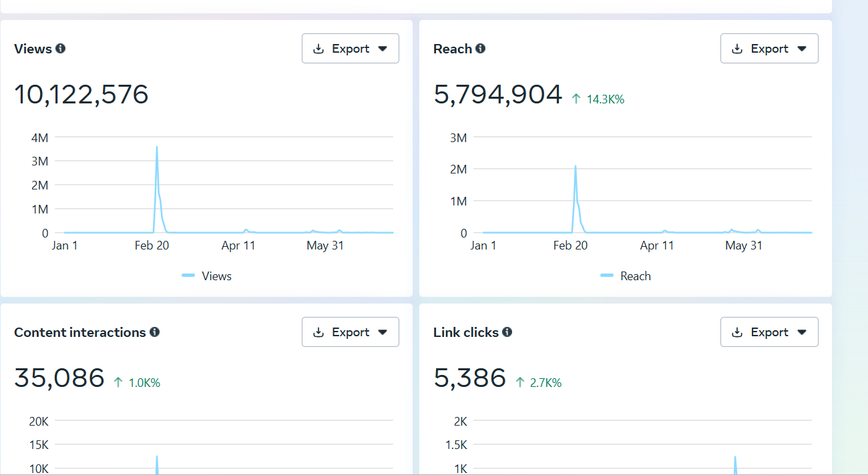868x475 pixels.
Task: Click the Content interactions card title
Action: coord(80,332)
